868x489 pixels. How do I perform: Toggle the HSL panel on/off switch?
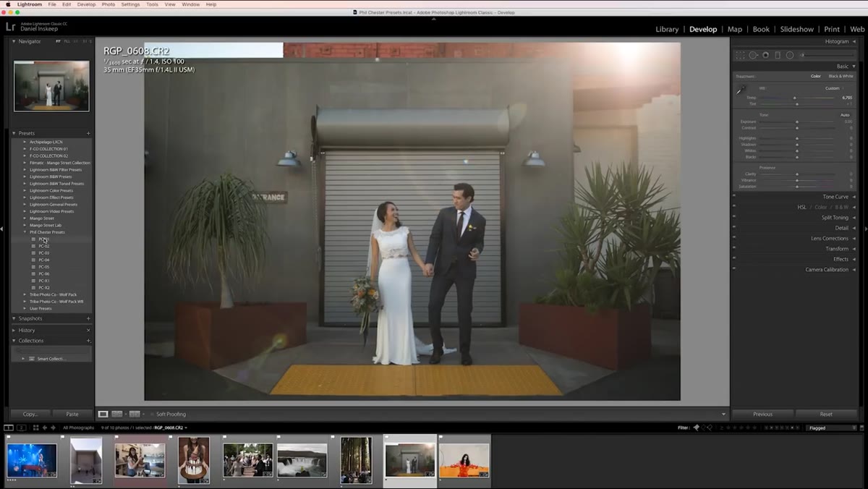[x=734, y=207]
